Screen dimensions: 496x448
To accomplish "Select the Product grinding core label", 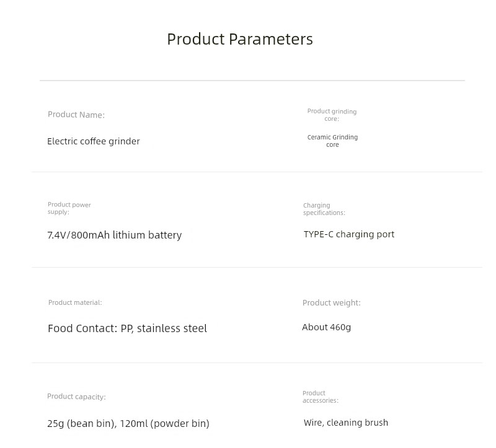I will click(332, 115).
